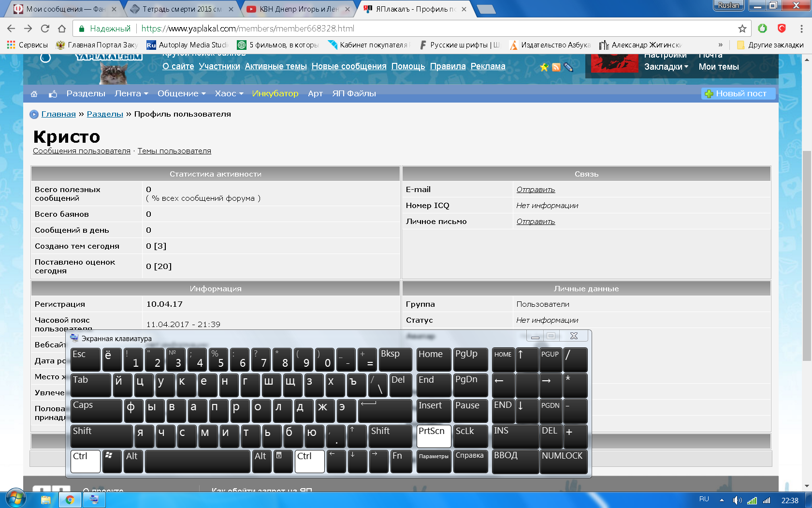The width and height of the screenshot is (812, 508).
Task: Click the browser address bar URL
Action: (x=247, y=29)
